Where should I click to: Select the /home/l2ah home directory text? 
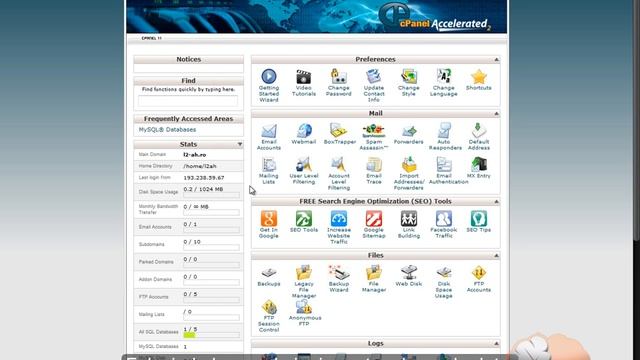(200, 166)
